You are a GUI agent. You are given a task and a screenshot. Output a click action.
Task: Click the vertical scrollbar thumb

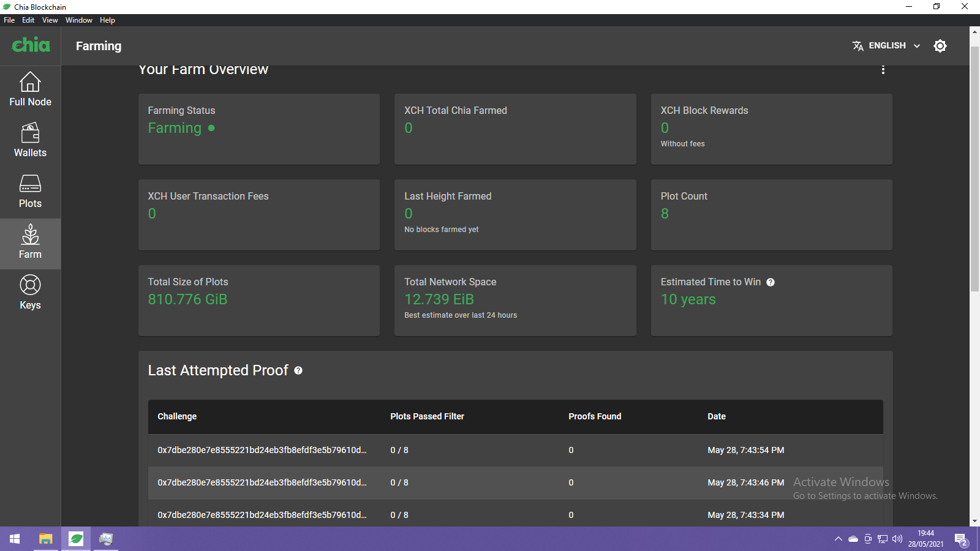(974, 168)
